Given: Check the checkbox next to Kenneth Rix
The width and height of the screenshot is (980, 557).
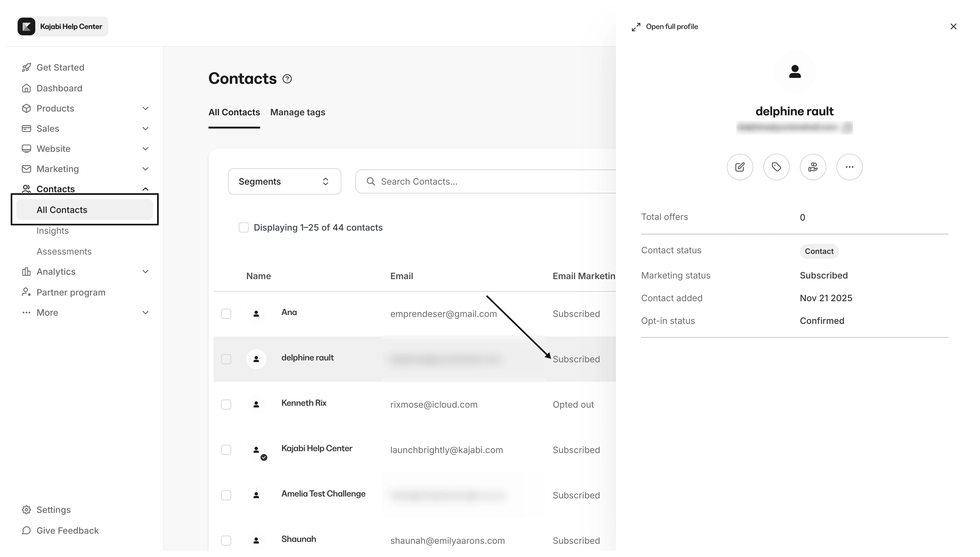Looking at the screenshot, I should (x=226, y=405).
